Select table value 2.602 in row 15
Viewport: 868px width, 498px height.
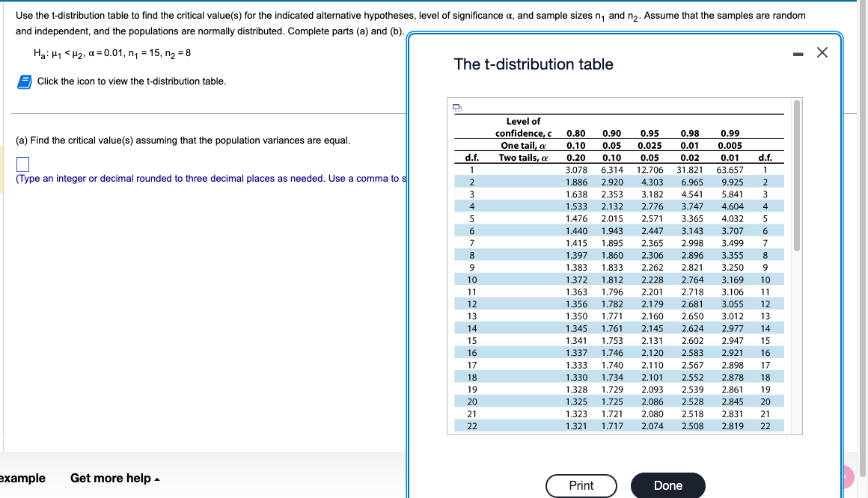[692, 341]
